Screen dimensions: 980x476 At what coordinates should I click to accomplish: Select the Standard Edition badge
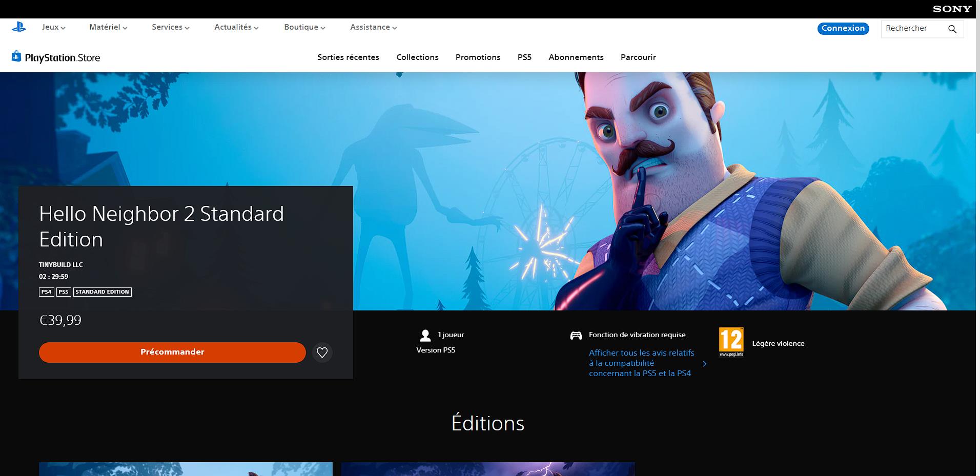click(102, 292)
